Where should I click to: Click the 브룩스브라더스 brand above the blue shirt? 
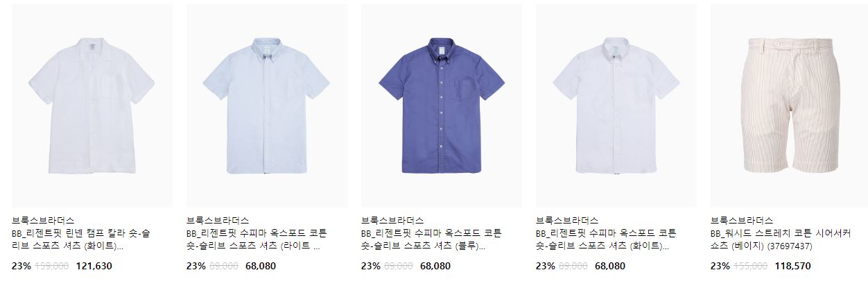click(392, 221)
